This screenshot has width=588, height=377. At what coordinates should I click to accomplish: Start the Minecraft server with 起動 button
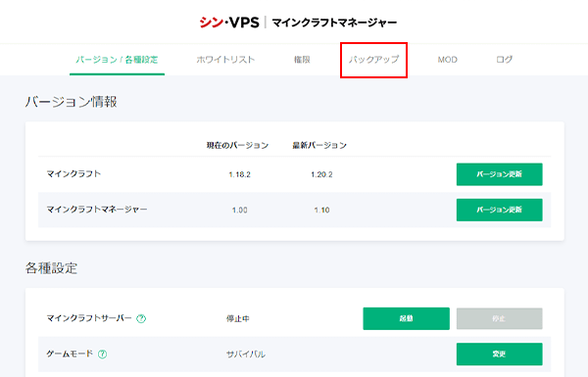pyautogui.click(x=406, y=318)
